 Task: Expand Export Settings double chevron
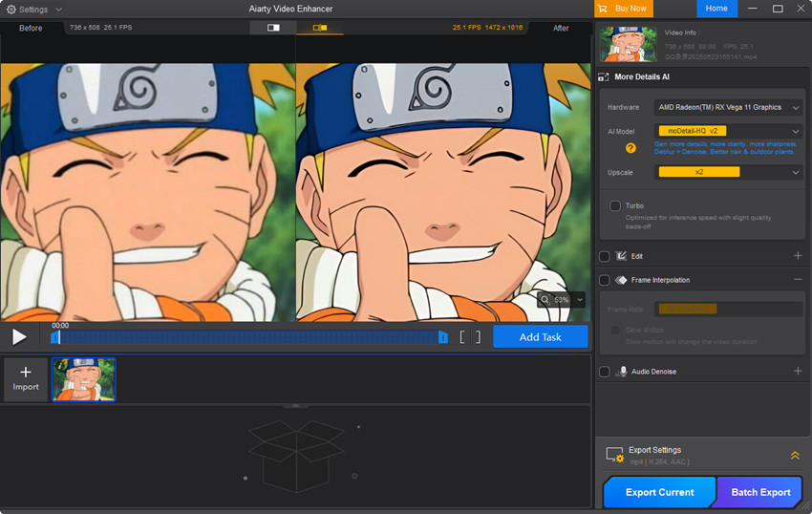coord(795,456)
